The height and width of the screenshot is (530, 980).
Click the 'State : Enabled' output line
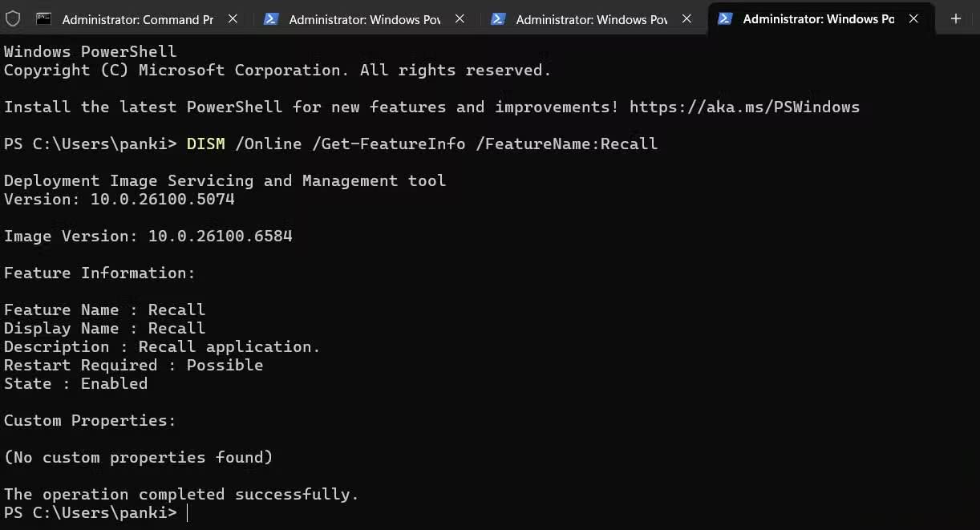(75, 383)
